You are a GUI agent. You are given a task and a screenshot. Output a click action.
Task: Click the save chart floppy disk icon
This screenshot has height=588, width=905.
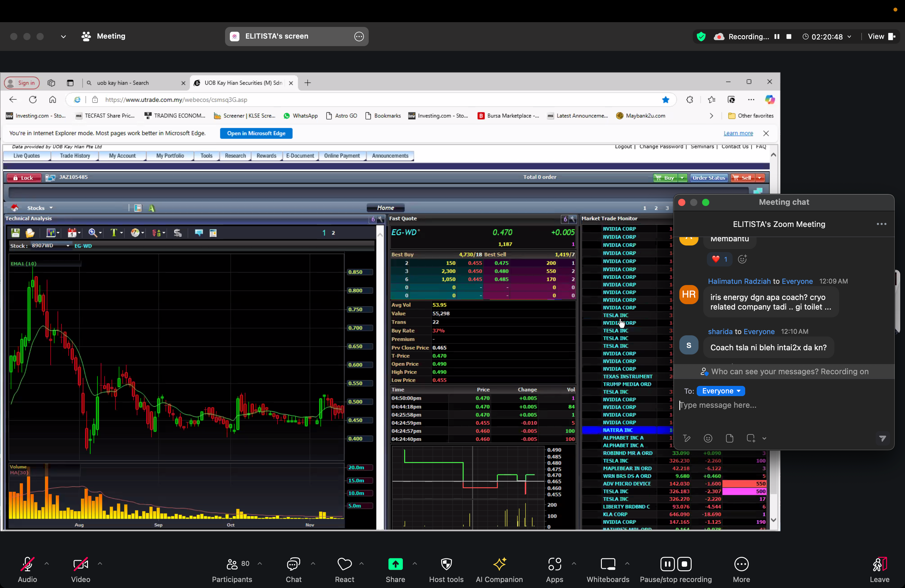click(15, 233)
